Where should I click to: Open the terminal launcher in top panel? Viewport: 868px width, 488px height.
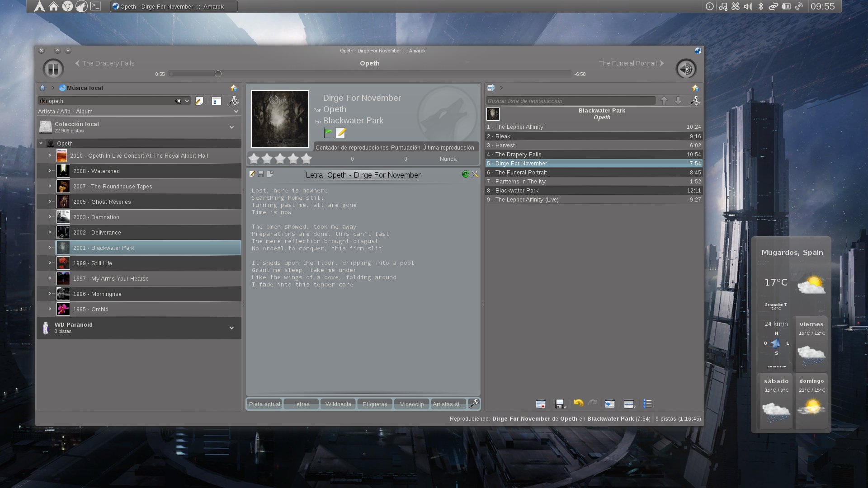(x=96, y=6)
